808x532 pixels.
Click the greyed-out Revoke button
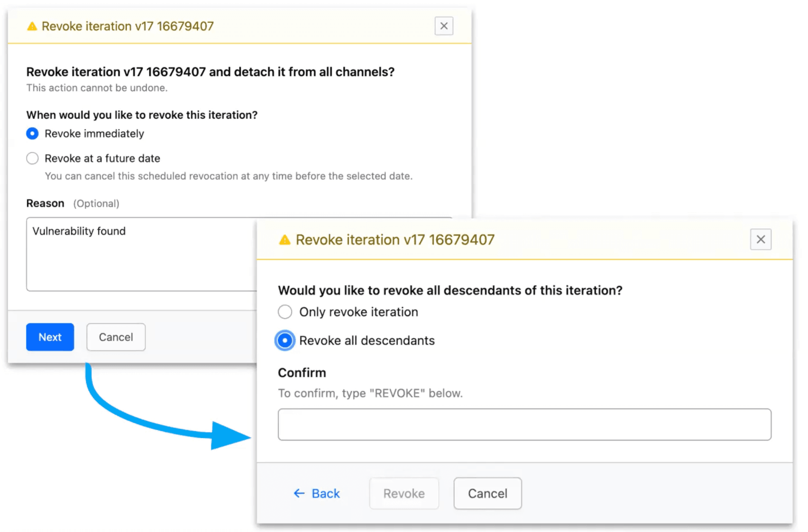tap(404, 493)
